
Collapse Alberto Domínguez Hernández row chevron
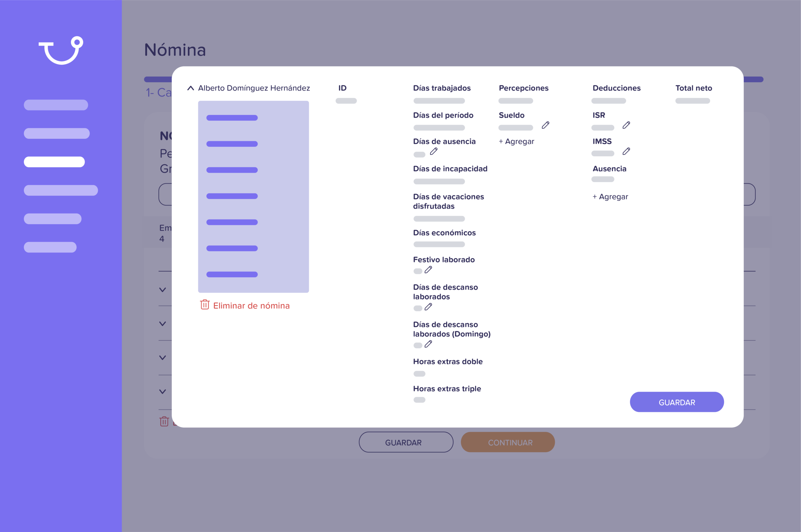point(191,88)
